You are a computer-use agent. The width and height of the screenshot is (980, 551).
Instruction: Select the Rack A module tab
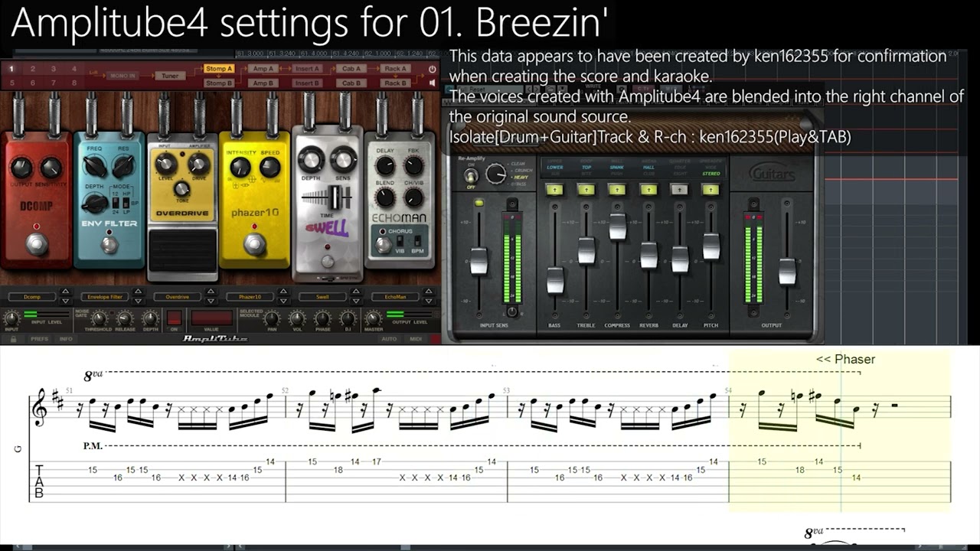396,69
